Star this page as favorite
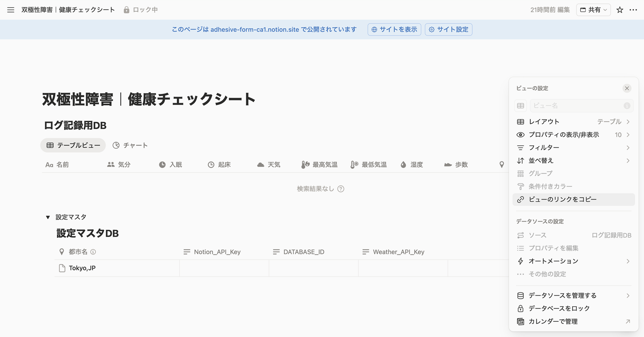 pos(620,10)
